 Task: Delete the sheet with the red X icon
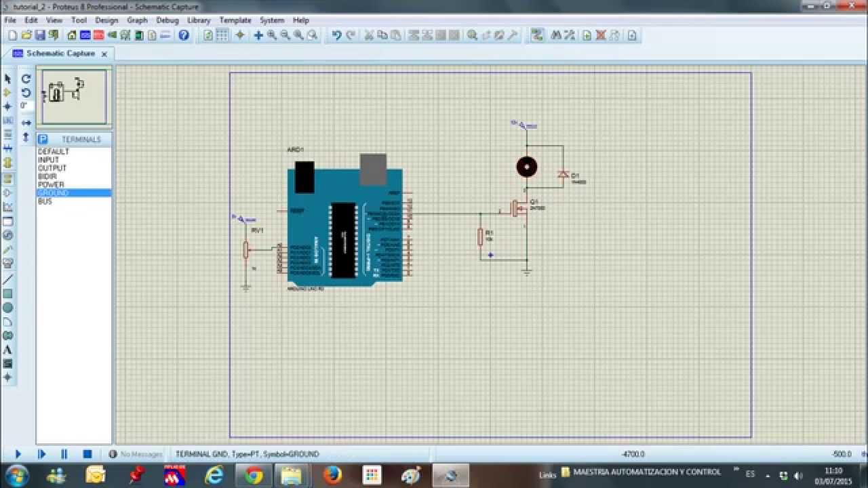click(601, 35)
